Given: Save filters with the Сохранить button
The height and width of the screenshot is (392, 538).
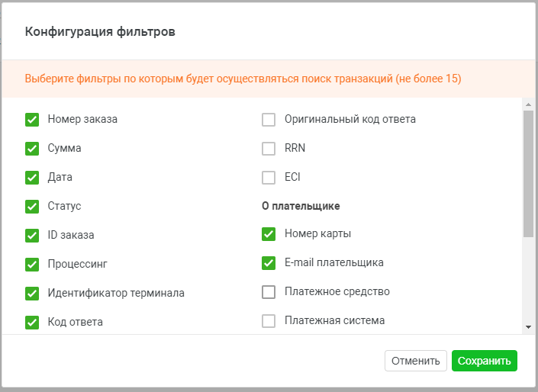Looking at the screenshot, I should pos(484,361).
